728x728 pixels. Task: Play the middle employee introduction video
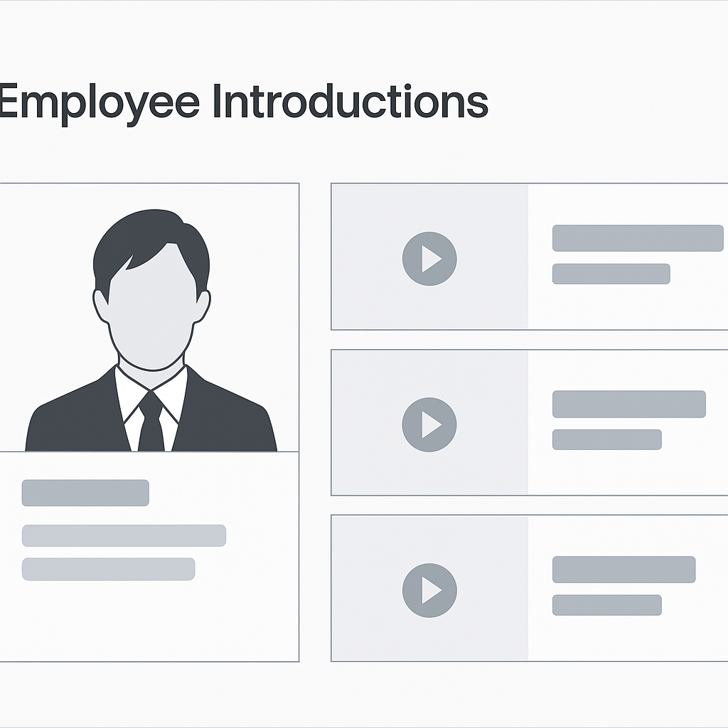429,424
